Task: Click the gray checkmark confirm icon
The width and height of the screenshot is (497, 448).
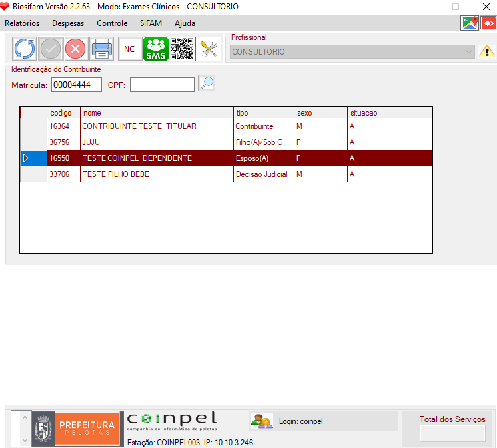Action: point(51,49)
